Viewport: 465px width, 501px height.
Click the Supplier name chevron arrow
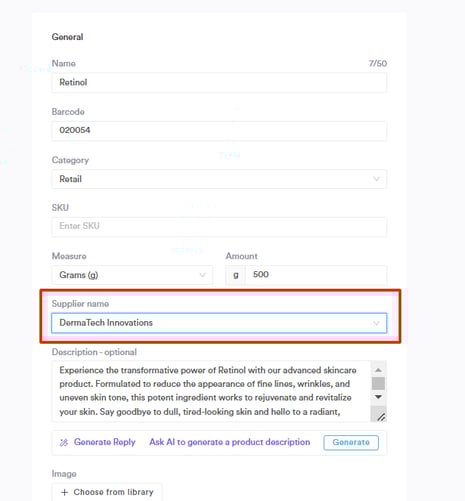pos(376,323)
